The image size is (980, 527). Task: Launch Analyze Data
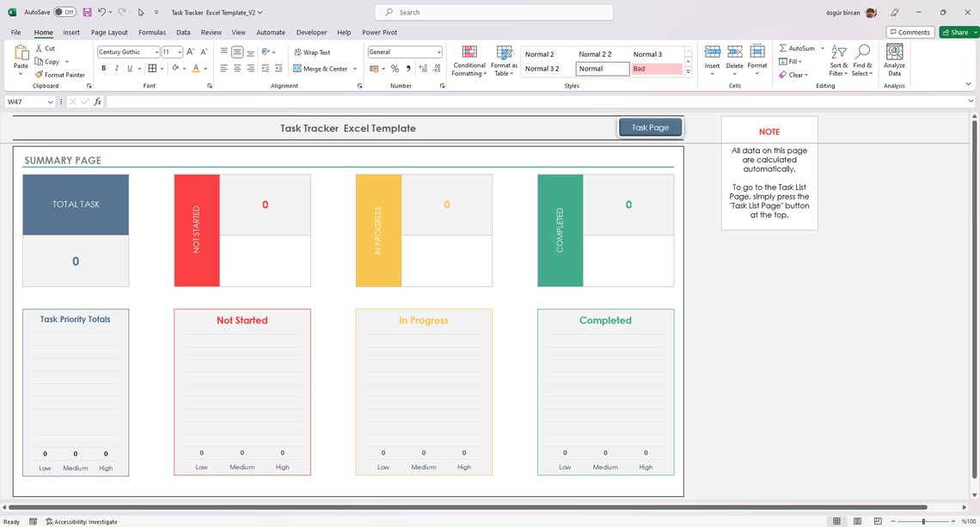click(894, 59)
